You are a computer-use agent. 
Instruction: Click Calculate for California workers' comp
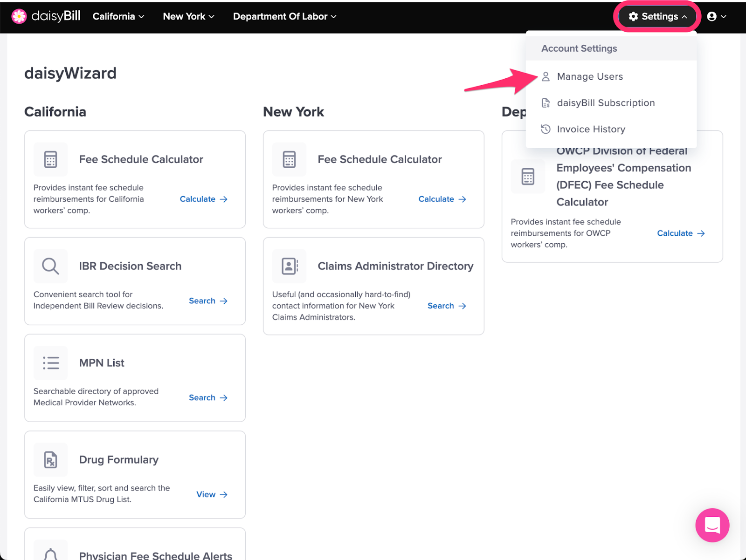pos(198,199)
